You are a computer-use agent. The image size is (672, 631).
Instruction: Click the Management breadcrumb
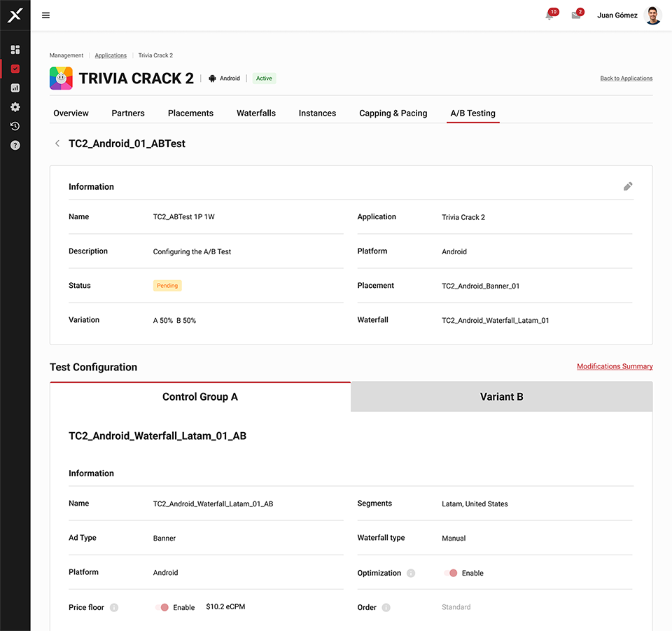(66, 55)
